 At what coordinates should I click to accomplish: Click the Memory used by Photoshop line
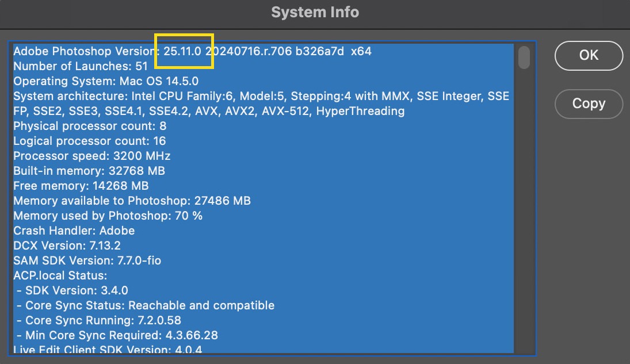tap(108, 216)
